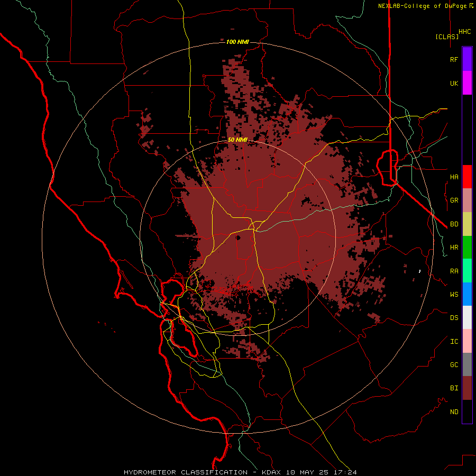Click the RF purple legend color swatch

(x=467, y=59)
